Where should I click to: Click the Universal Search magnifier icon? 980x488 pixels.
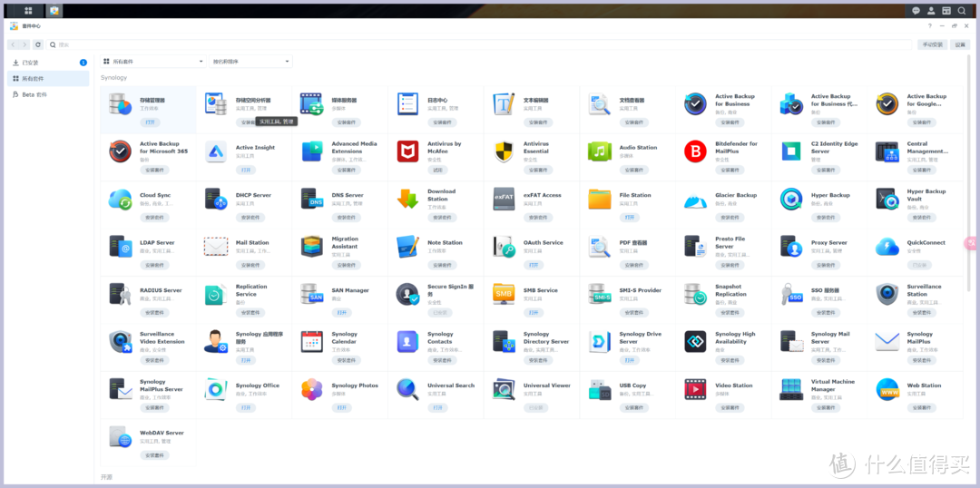(407, 388)
